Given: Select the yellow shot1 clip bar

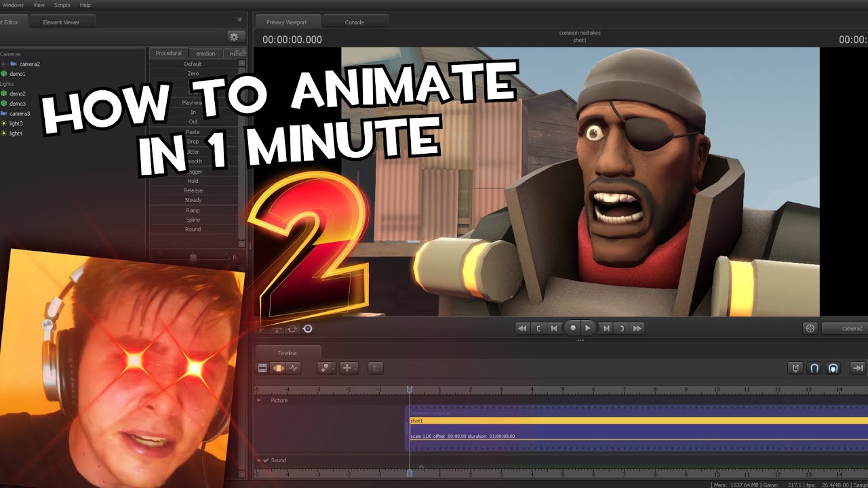Looking at the screenshot, I should (637, 421).
